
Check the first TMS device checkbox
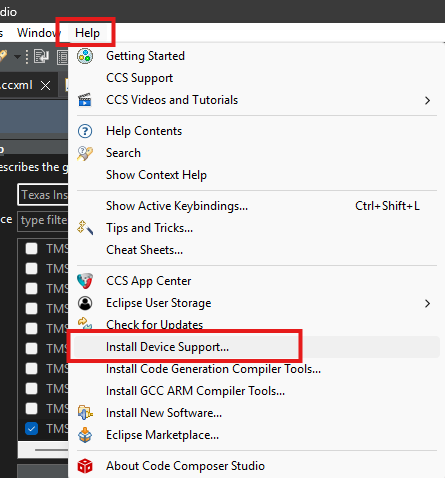31,249
